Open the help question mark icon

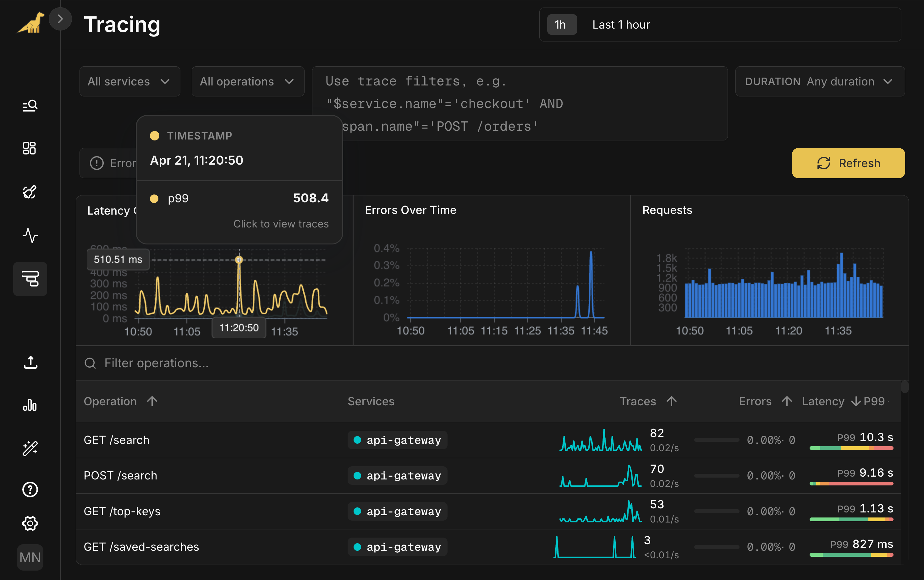coord(30,490)
